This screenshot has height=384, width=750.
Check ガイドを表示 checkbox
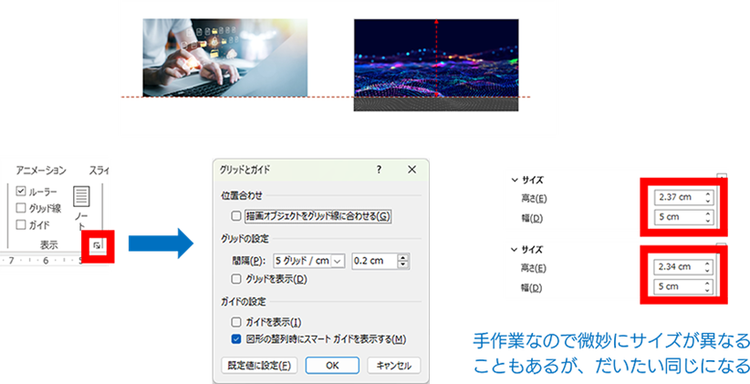(x=236, y=322)
